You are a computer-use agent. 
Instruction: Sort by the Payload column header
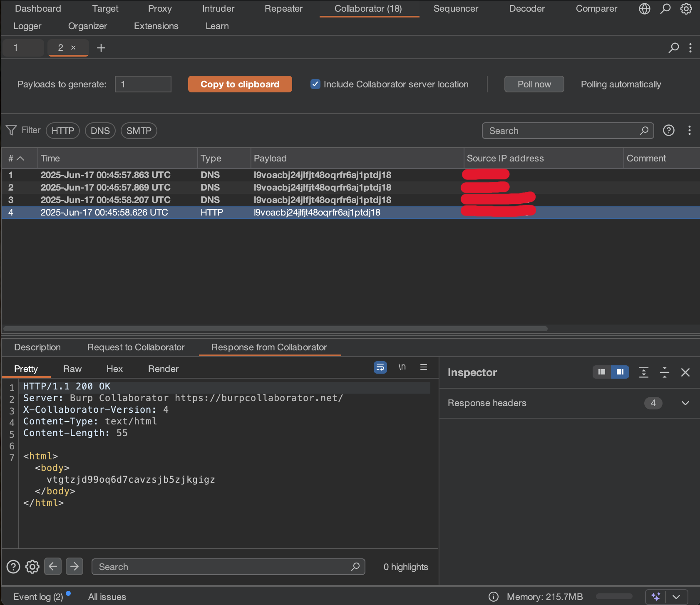coord(357,158)
